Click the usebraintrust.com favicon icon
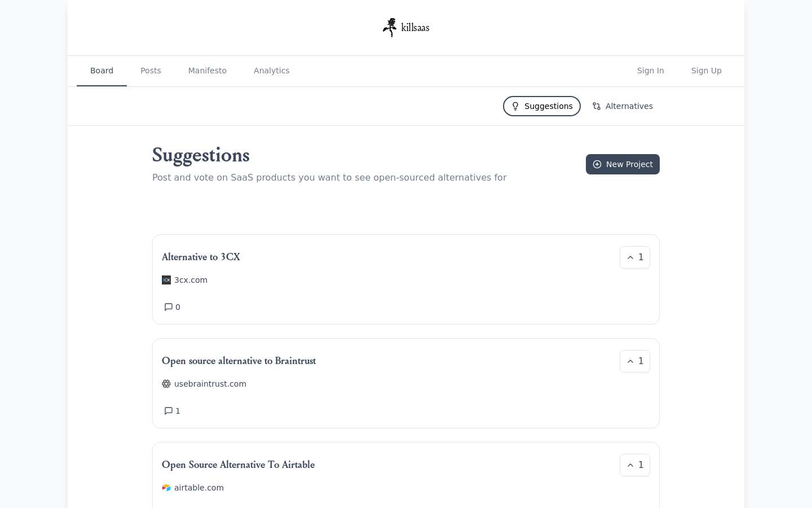This screenshot has height=508, width=812. point(166,384)
